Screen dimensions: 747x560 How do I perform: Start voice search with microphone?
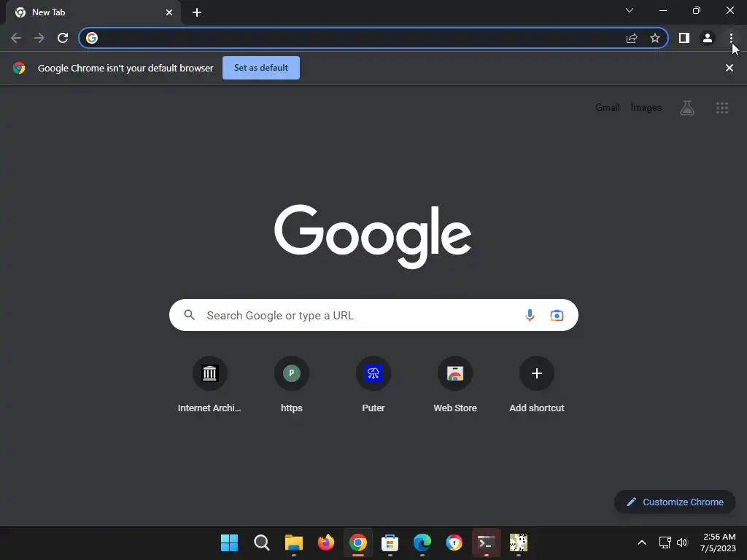point(530,315)
